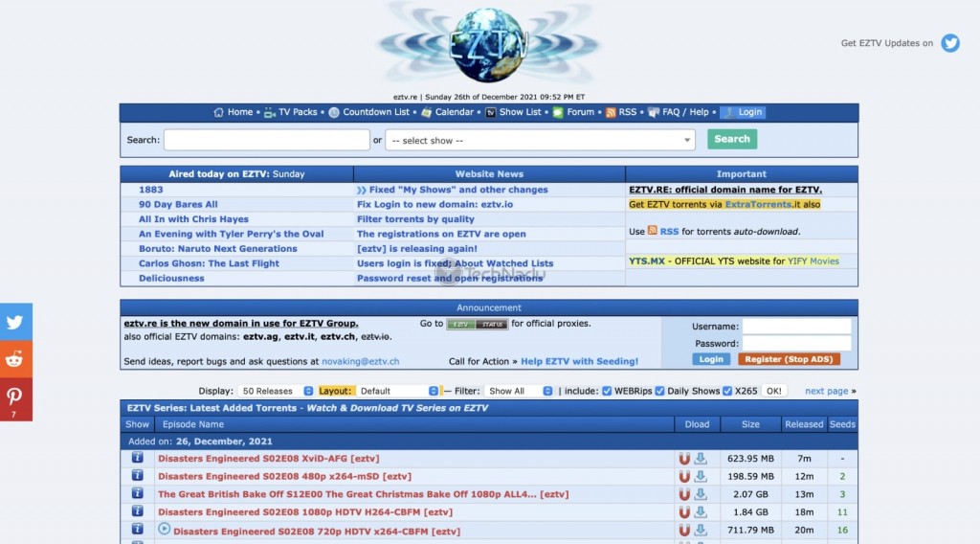Open the Layout Default dropdown

397,391
